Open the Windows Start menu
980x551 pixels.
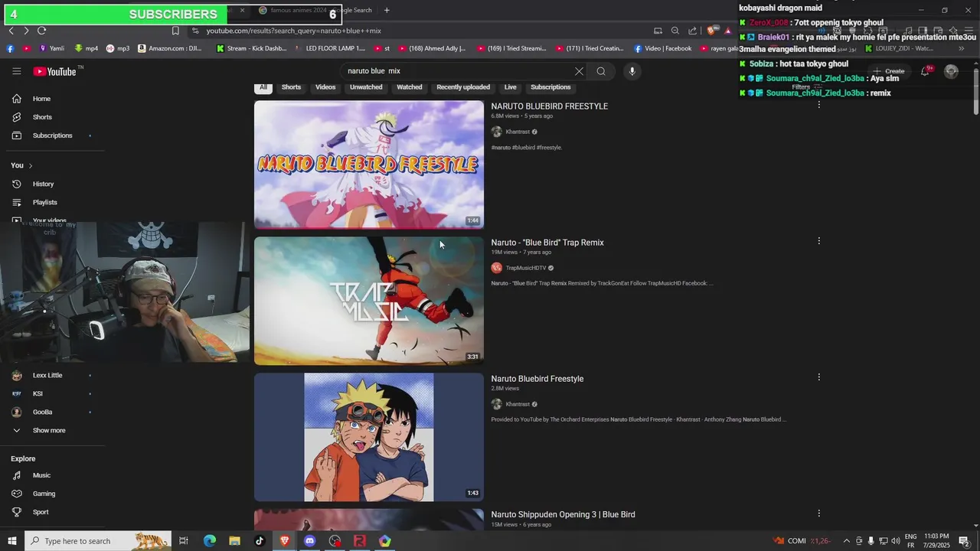(11, 541)
